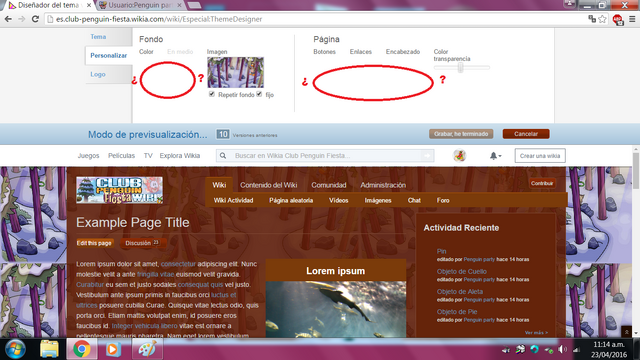Click the Cancelar button
Screen dimensions: 640x360
(x=526, y=134)
